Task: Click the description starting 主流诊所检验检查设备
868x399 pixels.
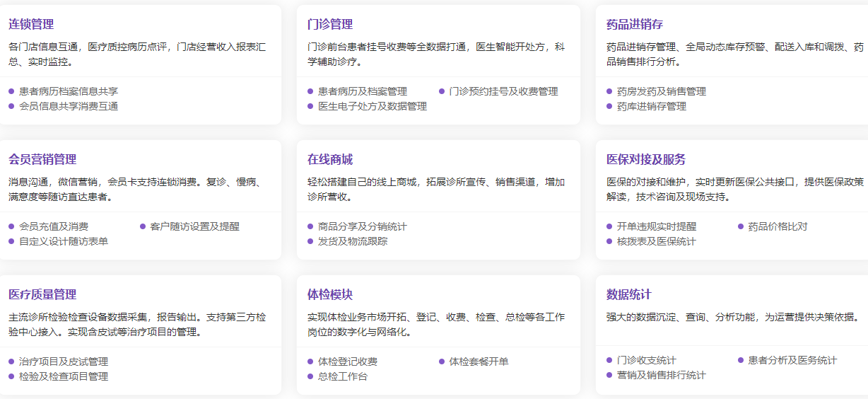Action: pyautogui.click(x=137, y=325)
